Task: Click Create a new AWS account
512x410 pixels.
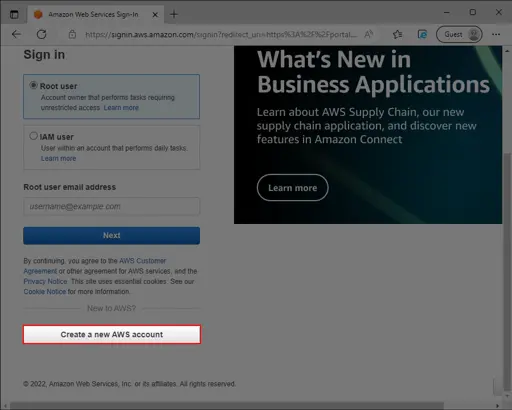Action: click(112, 334)
